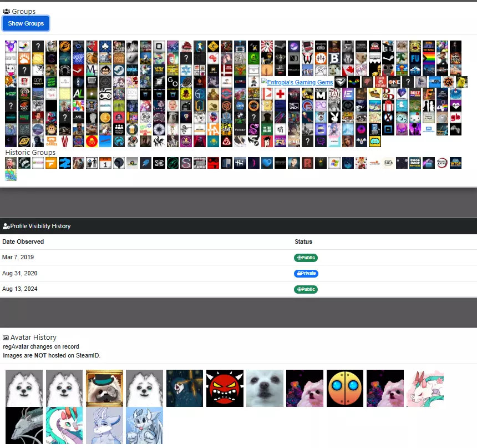Open the SIH historic group icon
The image size is (477, 448).
pos(159,163)
